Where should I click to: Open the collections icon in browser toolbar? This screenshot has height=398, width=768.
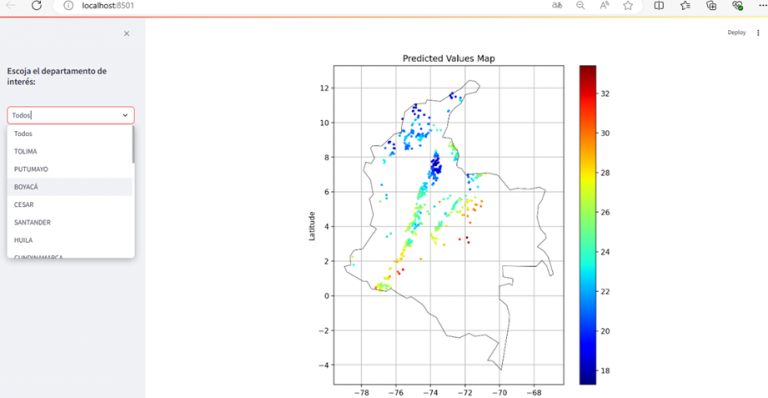pyautogui.click(x=711, y=5)
